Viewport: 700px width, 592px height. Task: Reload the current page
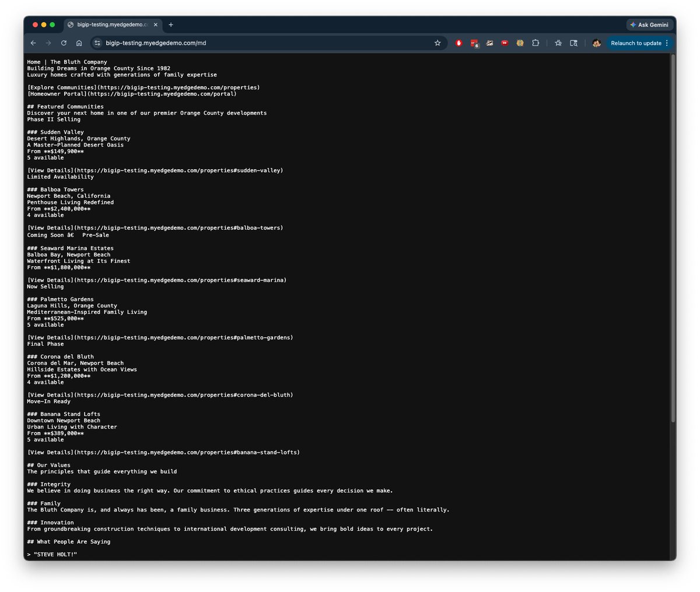tap(64, 43)
